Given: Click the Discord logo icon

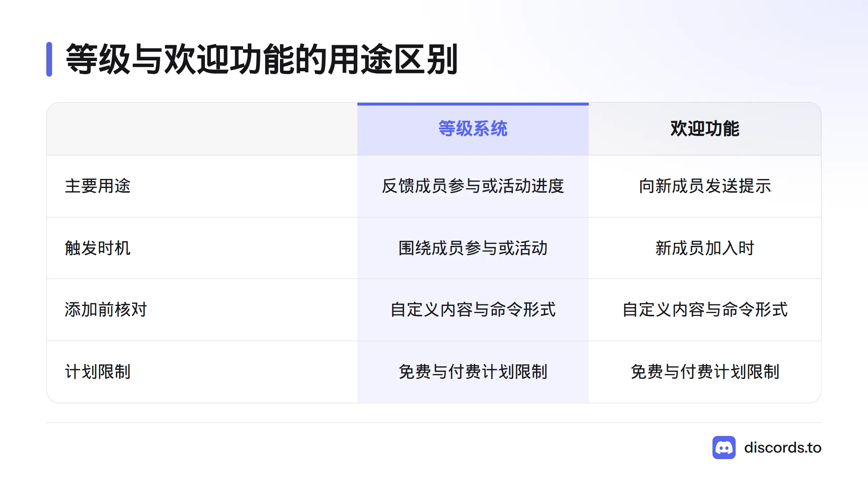Looking at the screenshot, I should tap(724, 448).
